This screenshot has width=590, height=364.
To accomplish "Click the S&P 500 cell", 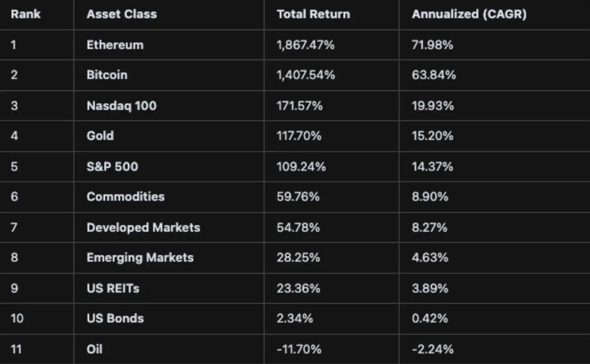I will tap(112, 166).
